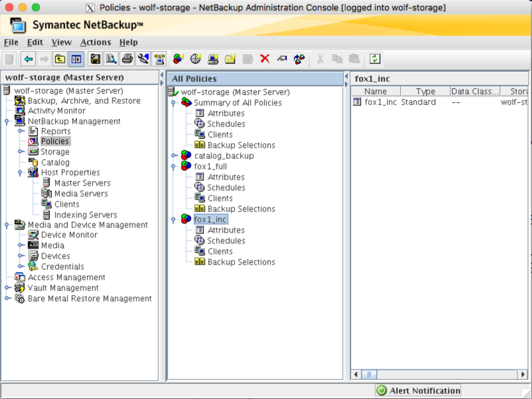Open Backup, Archive, and Restore
Screen dimensions: 532x399
[84, 101]
